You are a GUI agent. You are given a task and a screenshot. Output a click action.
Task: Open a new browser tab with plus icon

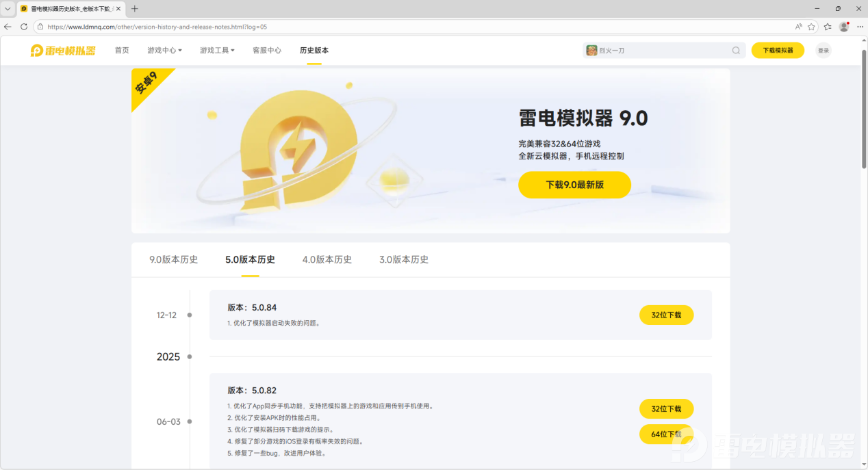pos(134,9)
